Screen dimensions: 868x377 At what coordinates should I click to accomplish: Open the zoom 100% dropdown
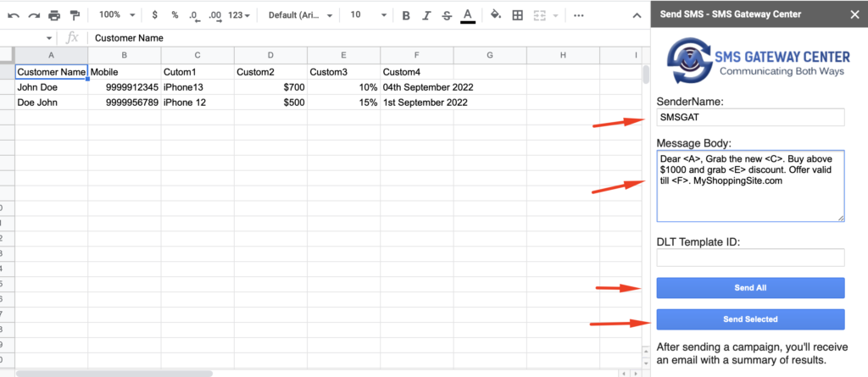tap(117, 15)
